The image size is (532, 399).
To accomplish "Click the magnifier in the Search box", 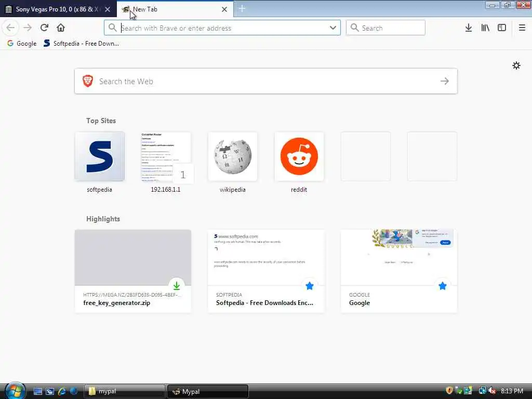I will click(x=354, y=28).
